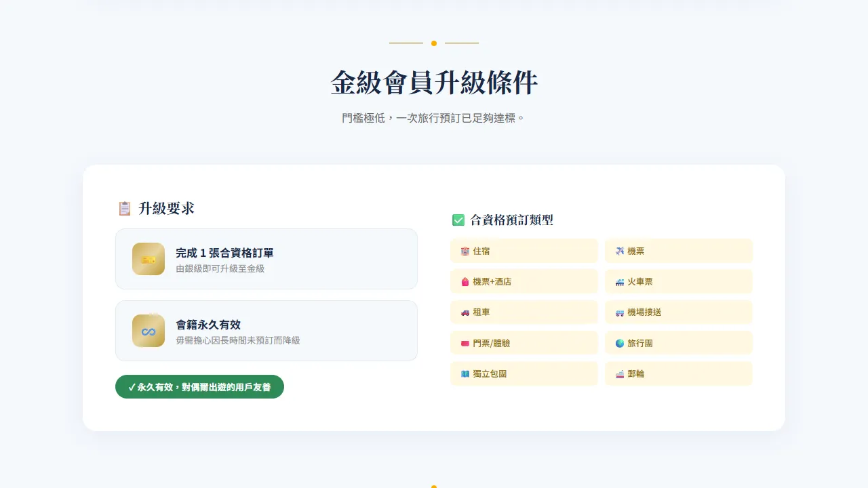Click the clipboard icon beside 升級要求
Image resolution: width=868 pixels, height=488 pixels.
point(124,209)
